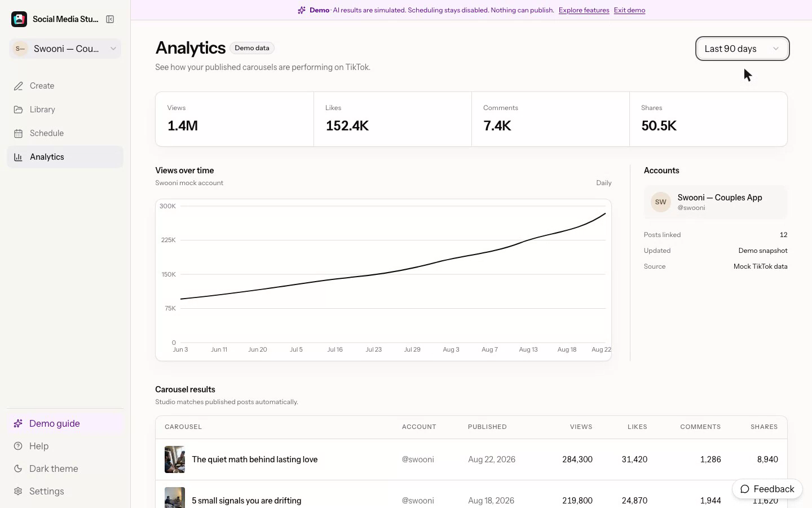
Task: Click the Social Media Studio logo icon
Action: (x=19, y=19)
